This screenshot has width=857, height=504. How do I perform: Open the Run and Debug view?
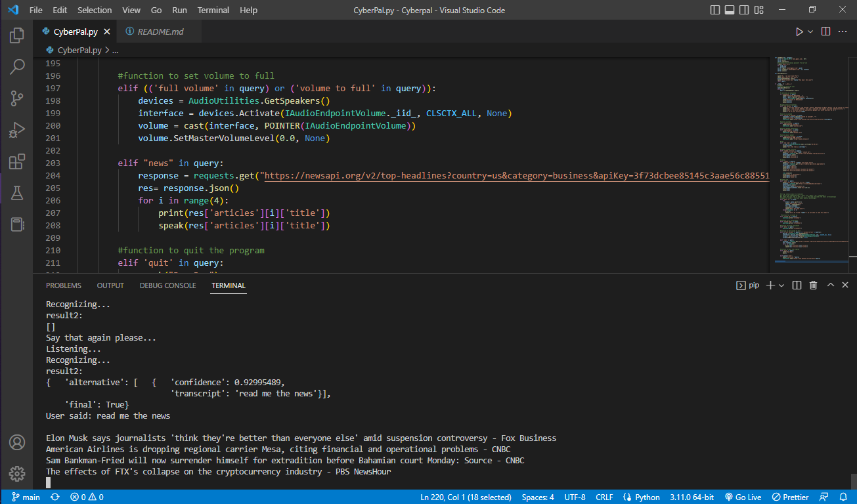(17, 130)
